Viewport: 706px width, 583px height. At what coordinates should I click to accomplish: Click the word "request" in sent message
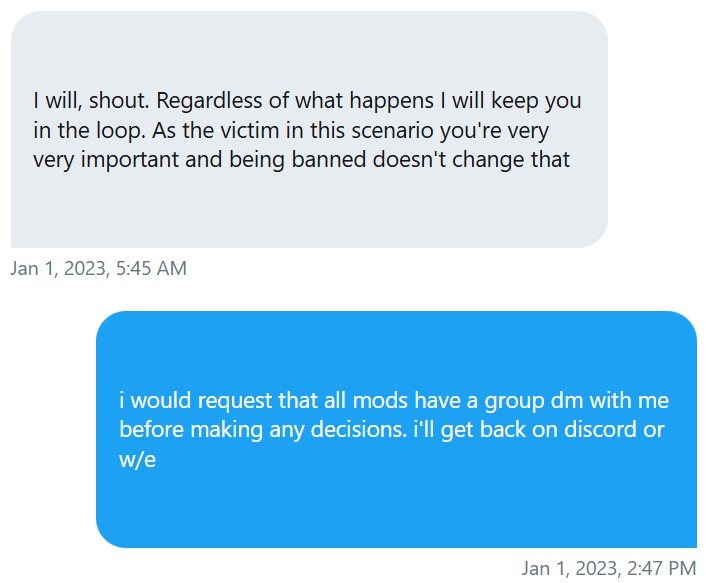[x=227, y=401]
